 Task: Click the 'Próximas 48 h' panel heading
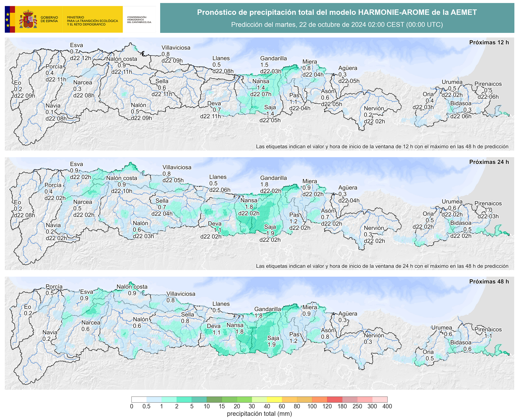489,281
